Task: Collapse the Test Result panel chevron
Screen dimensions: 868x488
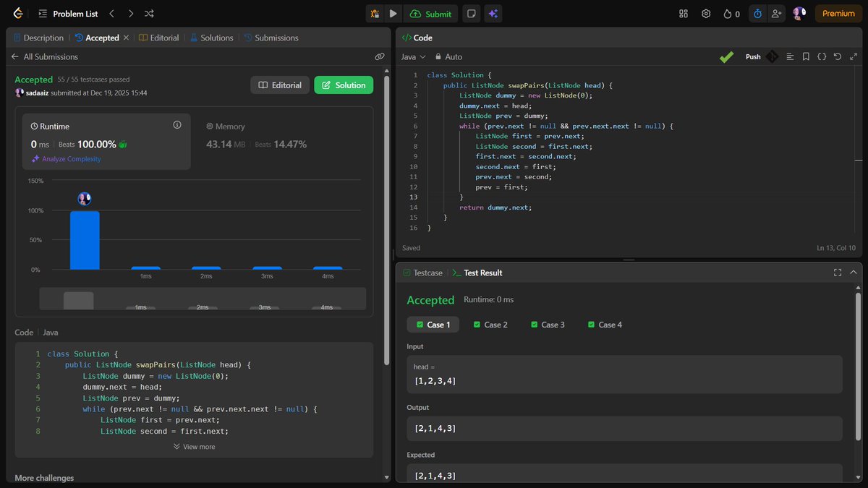Action: 854,273
